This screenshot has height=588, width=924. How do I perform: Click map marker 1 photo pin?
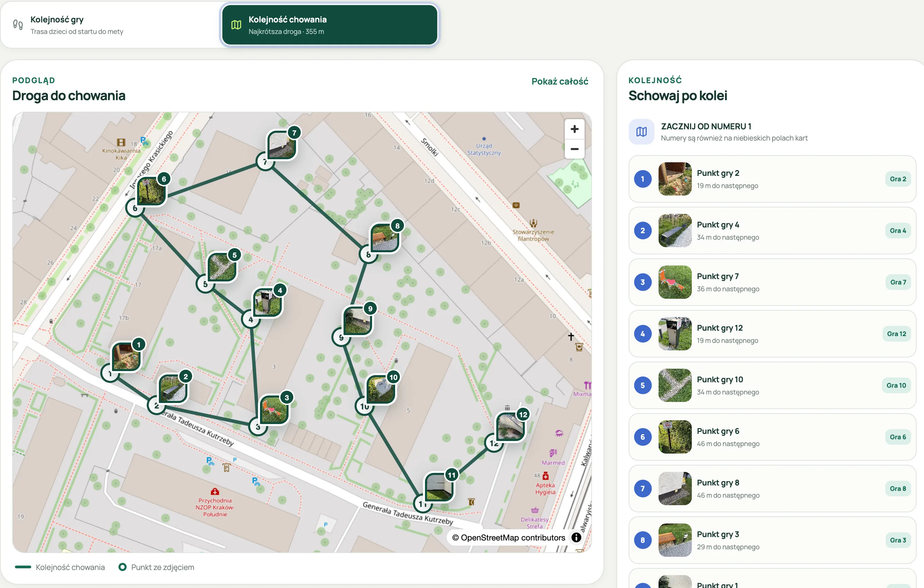(x=126, y=357)
